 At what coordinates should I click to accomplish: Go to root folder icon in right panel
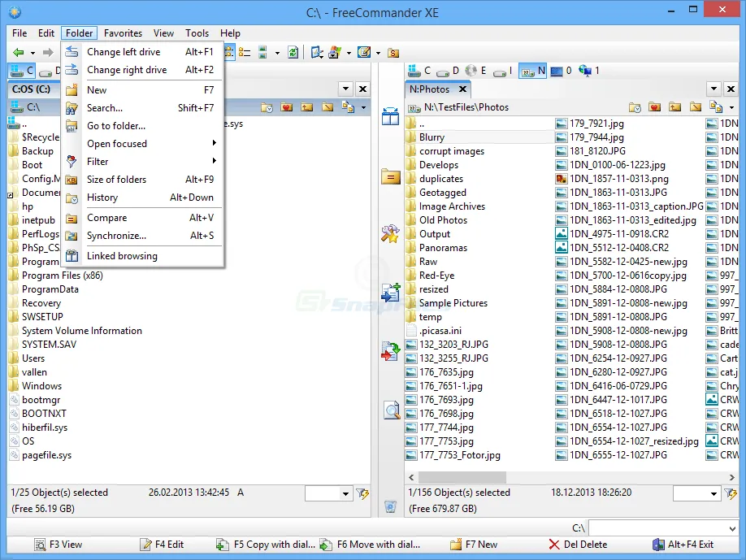coord(695,107)
